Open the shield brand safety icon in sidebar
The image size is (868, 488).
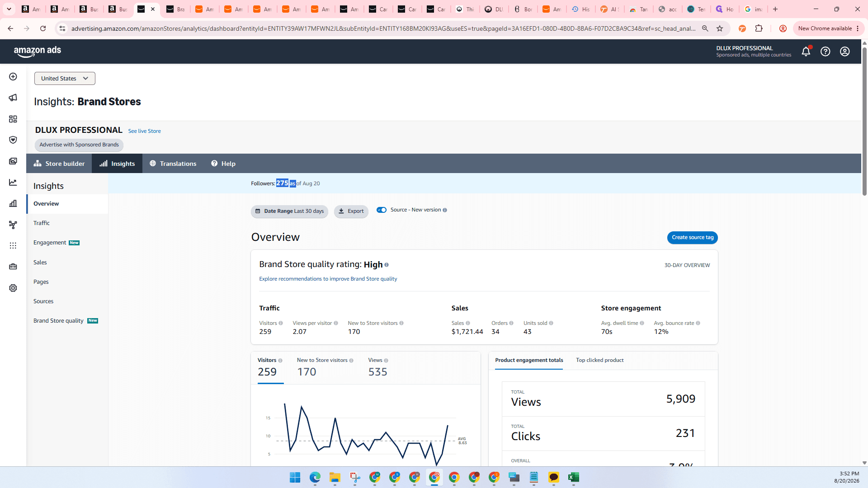coord(13,140)
